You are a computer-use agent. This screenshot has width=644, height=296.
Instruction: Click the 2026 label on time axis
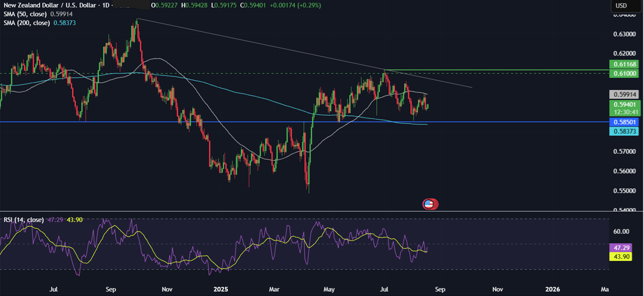pyautogui.click(x=552, y=289)
